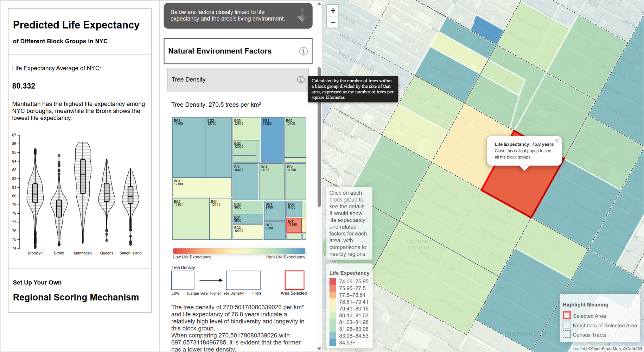Screen dimensions: 644x352
Task: Click the 74.06–75.95 legend color swatch
Action: point(333,282)
